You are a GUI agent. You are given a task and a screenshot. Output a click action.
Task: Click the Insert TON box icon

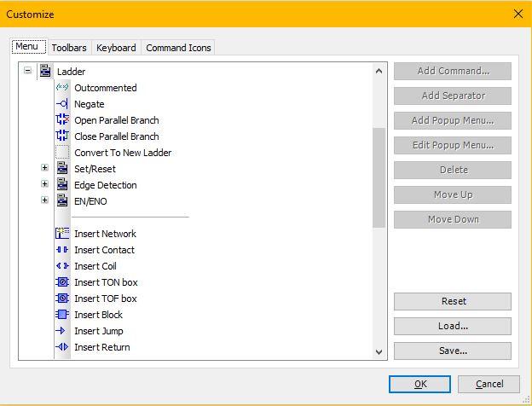62,282
